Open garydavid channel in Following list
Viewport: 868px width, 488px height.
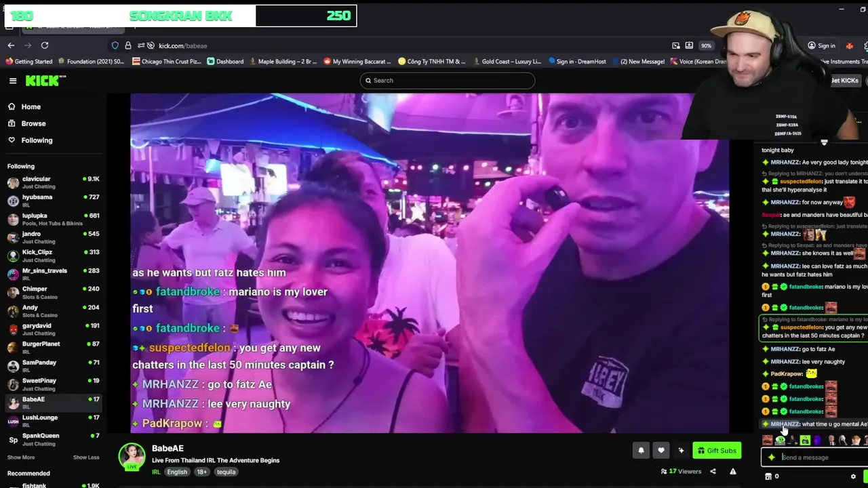[53, 329]
